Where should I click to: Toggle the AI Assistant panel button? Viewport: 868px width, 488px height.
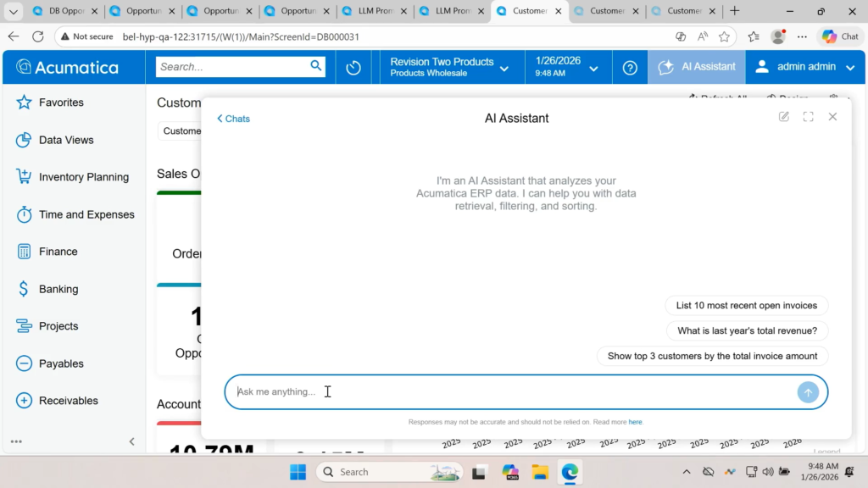(696, 67)
